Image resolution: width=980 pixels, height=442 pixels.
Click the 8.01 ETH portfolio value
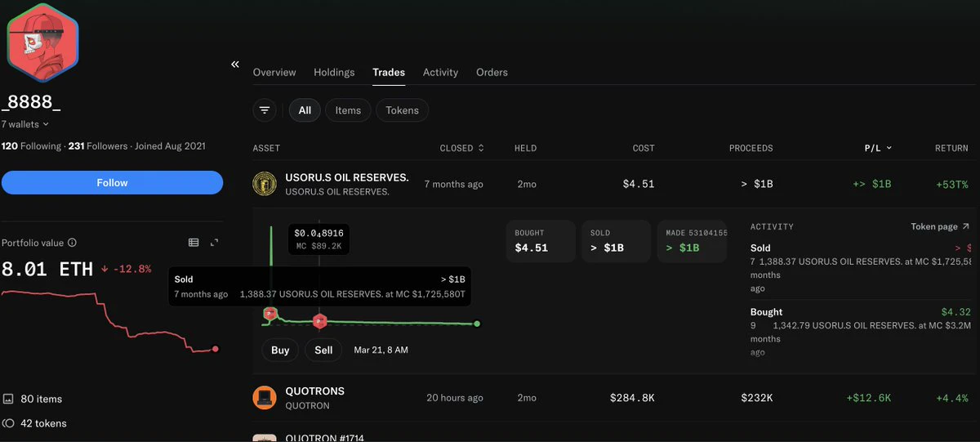coord(47,269)
